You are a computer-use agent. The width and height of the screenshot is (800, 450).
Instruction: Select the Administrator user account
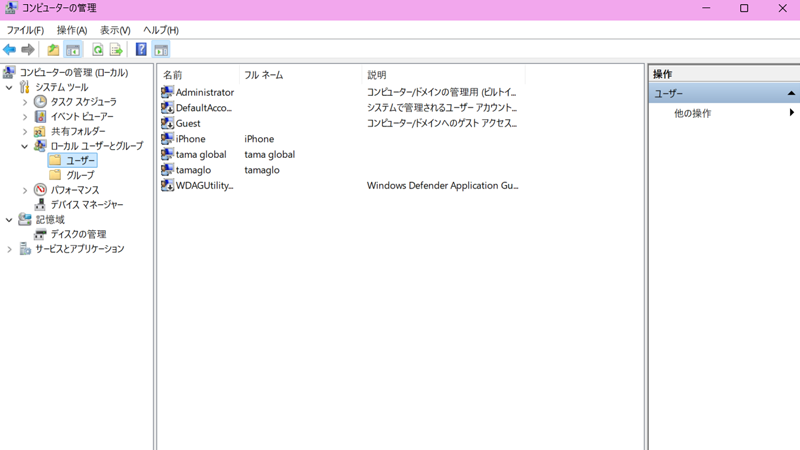tap(204, 92)
